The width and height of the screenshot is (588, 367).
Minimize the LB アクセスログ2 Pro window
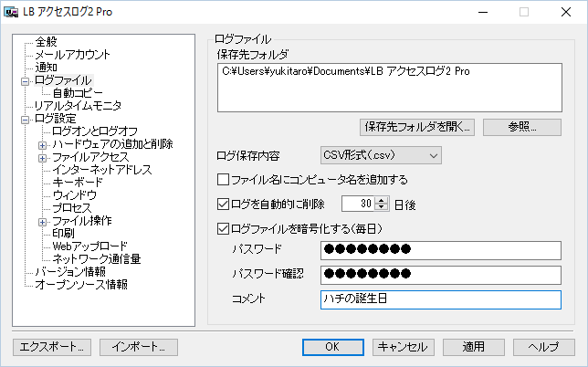tap(483, 12)
